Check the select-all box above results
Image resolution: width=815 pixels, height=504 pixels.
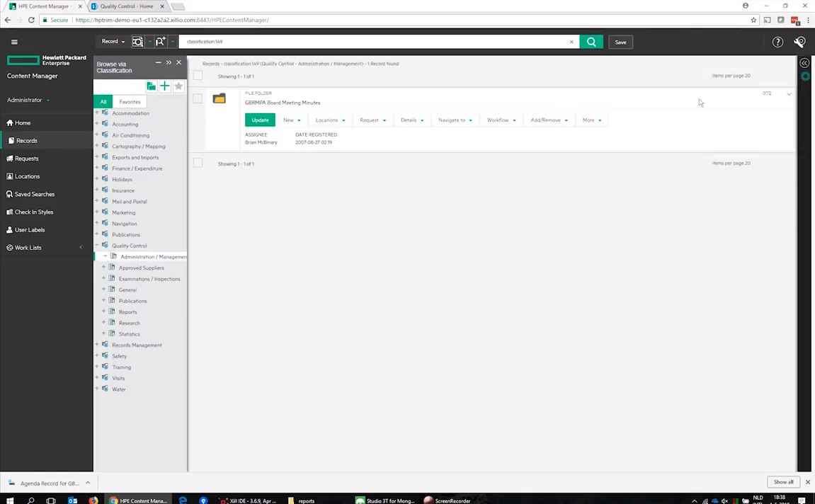tap(198, 76)
